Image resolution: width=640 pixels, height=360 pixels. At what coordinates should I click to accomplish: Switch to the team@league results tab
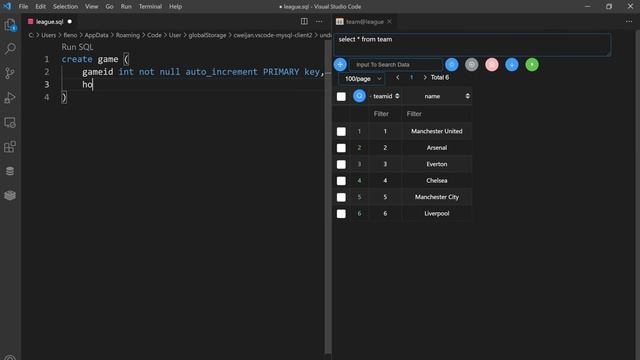[364, 22]
